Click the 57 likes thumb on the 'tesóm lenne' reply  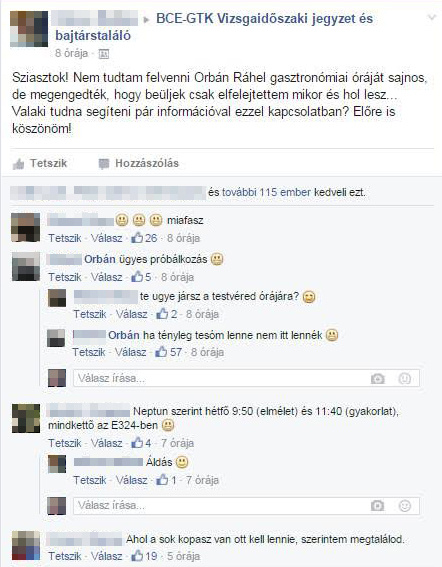pyautogui.click(x=168, y=352)
